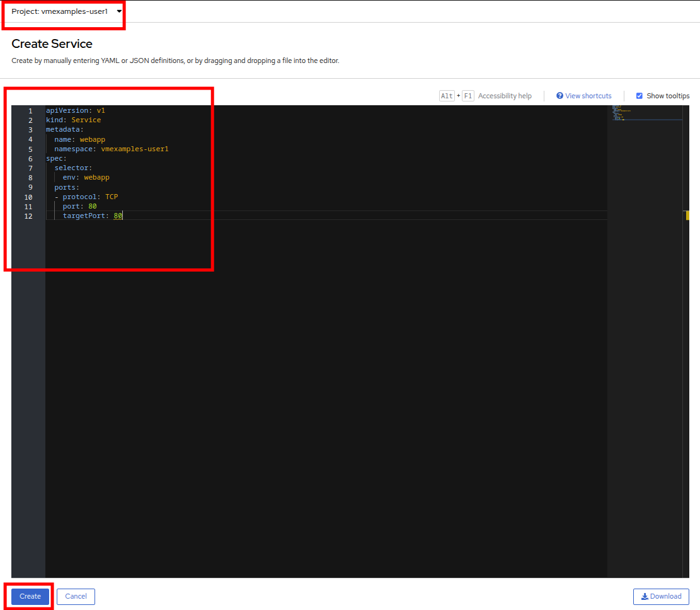
Task: Click the namespace value 'vmexamples-user1' in the editor
Action: [134, 149]
